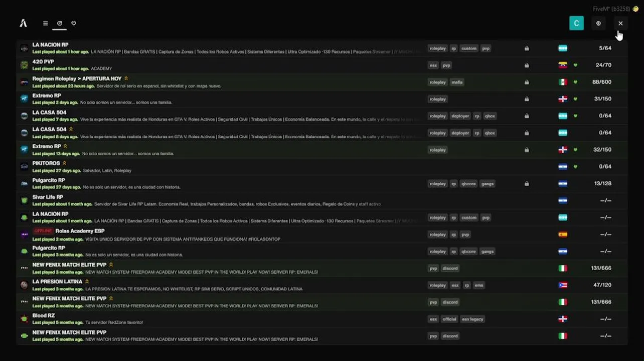Click the red OFFLINE badge on Rolas Academy
This screenshot has width=644, height=361.
pos(43,231)
